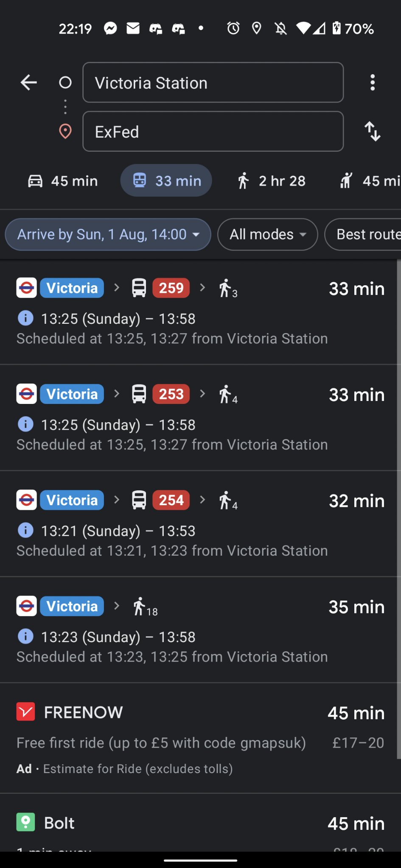Select the transit 33 min tab
This screenshot has width=401, height=868.
tap(166, 181)
